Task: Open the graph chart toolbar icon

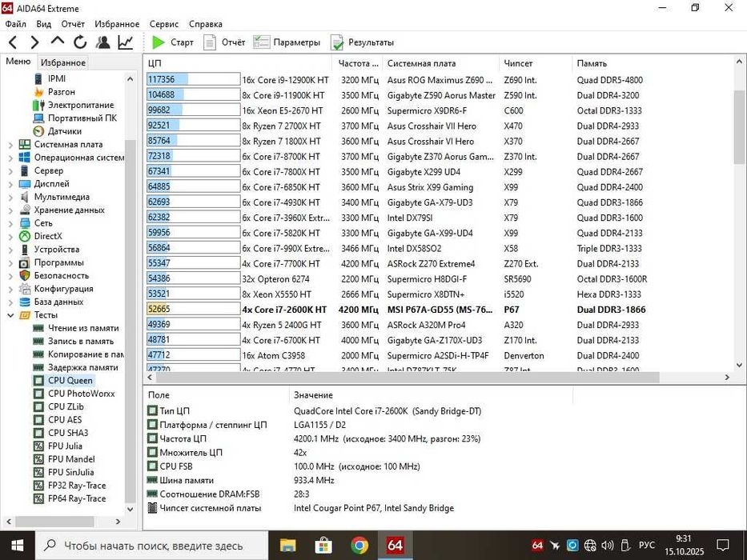Action: (x=125, y=42)
